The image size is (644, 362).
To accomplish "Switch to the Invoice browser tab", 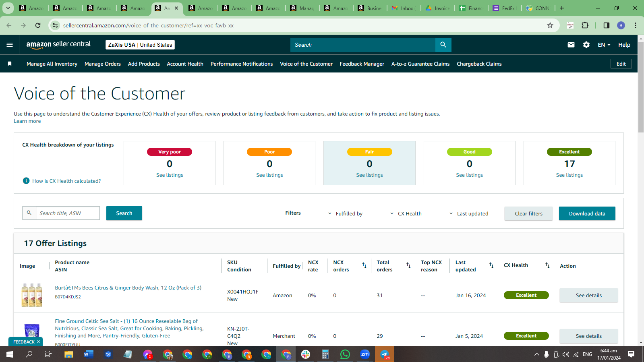I will point(438,8).
